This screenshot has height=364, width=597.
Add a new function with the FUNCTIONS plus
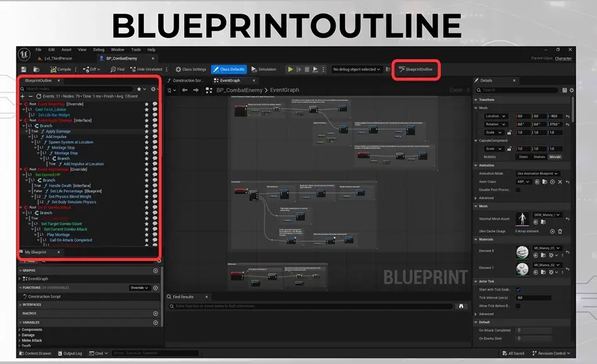155,288
